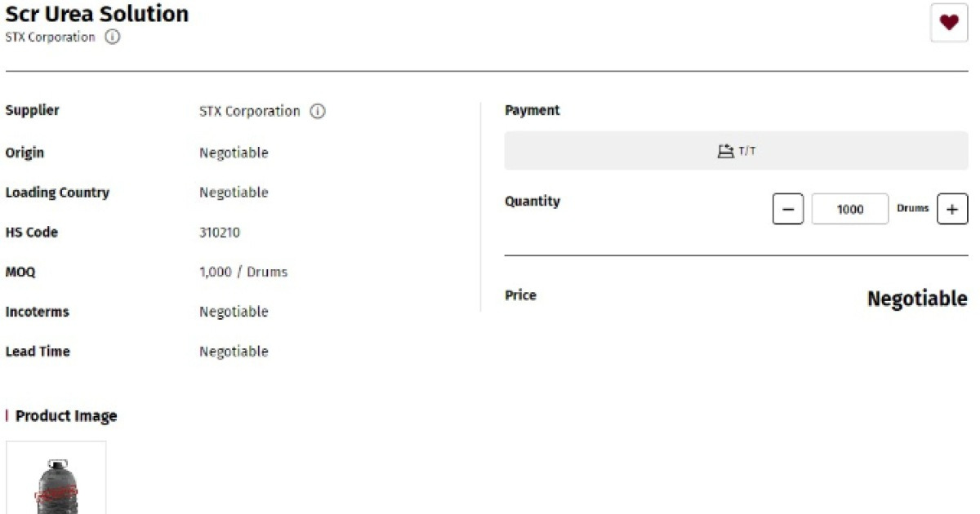980x514 pixels.
Task: Click the MOQ value 1,000 / Drums
Action: [243, 272]
